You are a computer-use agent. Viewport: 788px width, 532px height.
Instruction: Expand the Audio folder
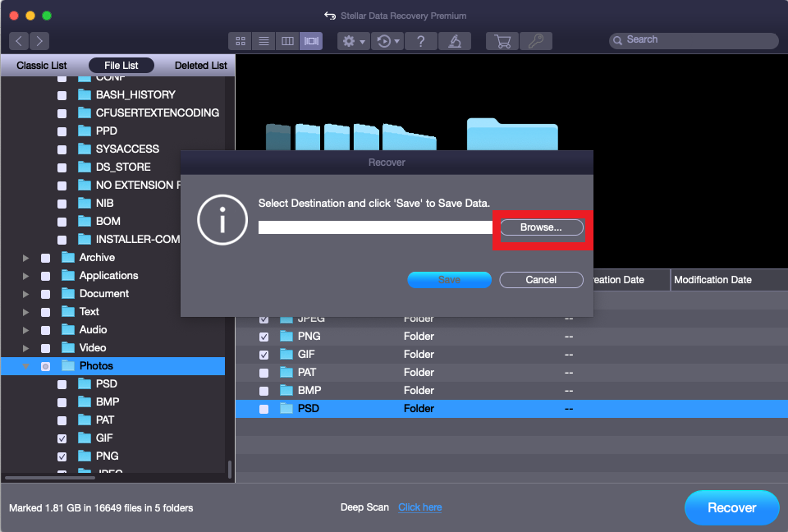click(x=25, y=330)
